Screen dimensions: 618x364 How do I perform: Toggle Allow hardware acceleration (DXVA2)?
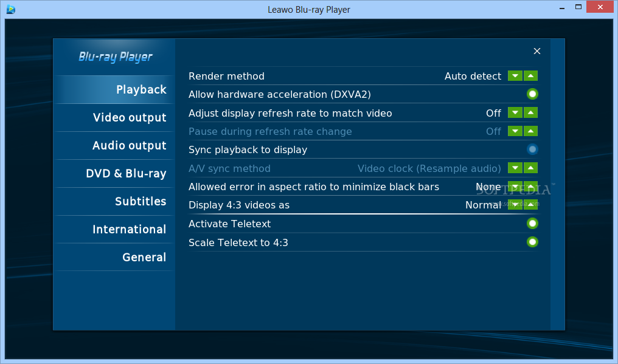tap(532, 94)
